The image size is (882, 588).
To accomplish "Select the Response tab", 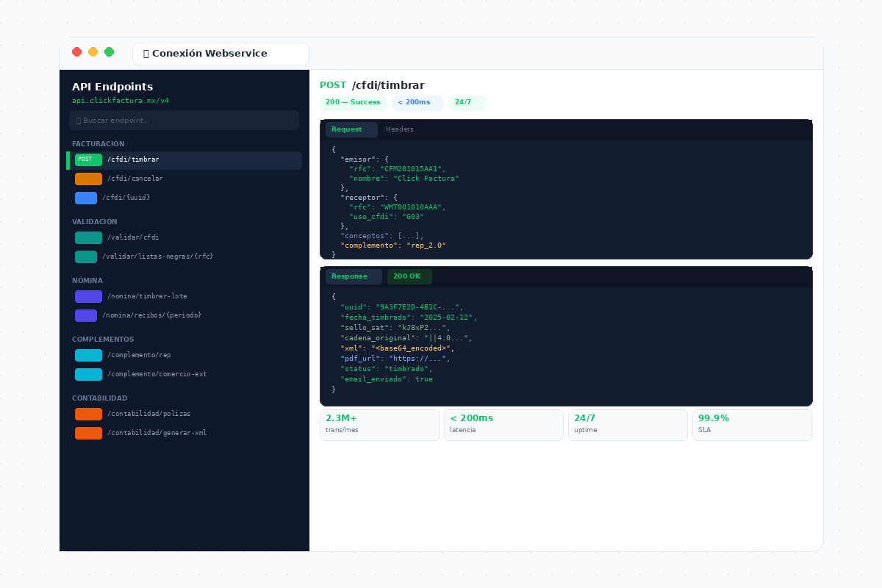I will (x=354, y=276).
